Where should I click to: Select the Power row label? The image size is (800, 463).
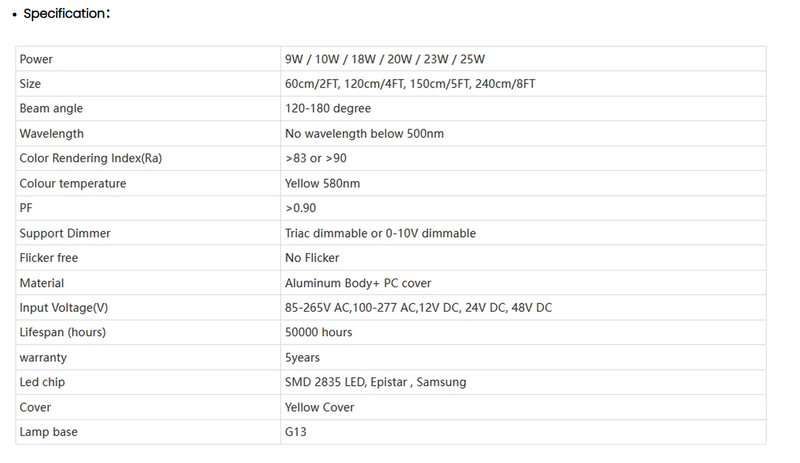[36, 59]
